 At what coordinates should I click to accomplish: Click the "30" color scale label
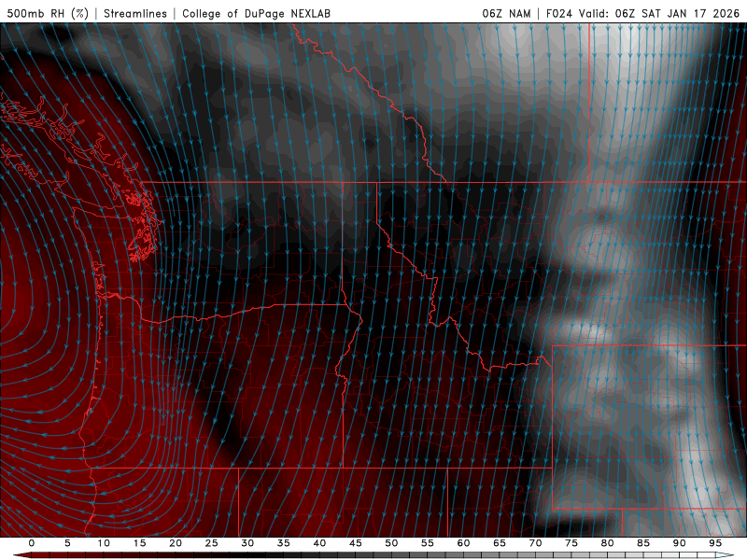(247, 543)
